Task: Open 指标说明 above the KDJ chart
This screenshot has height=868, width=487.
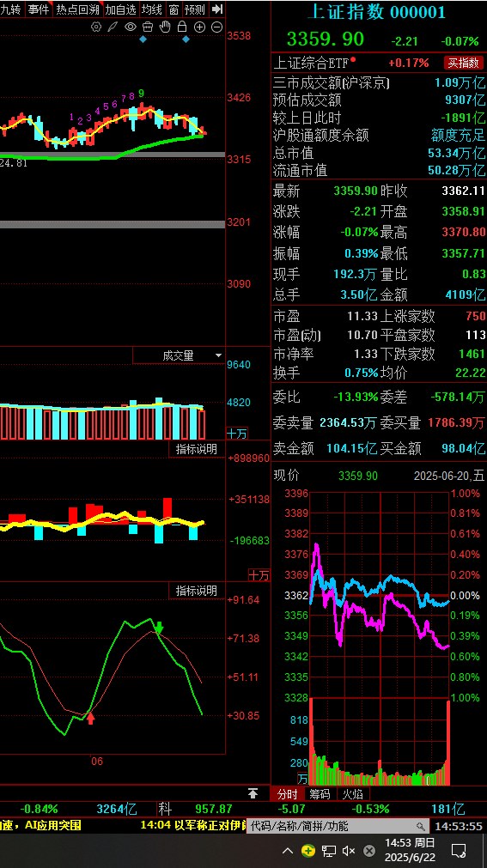Action: (x=197, y=591)
